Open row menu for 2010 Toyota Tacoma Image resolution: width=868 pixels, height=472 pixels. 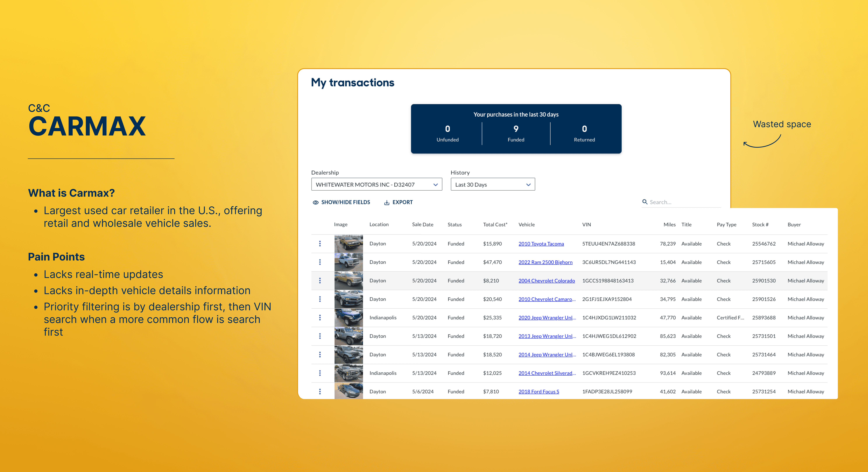point(320,244)
